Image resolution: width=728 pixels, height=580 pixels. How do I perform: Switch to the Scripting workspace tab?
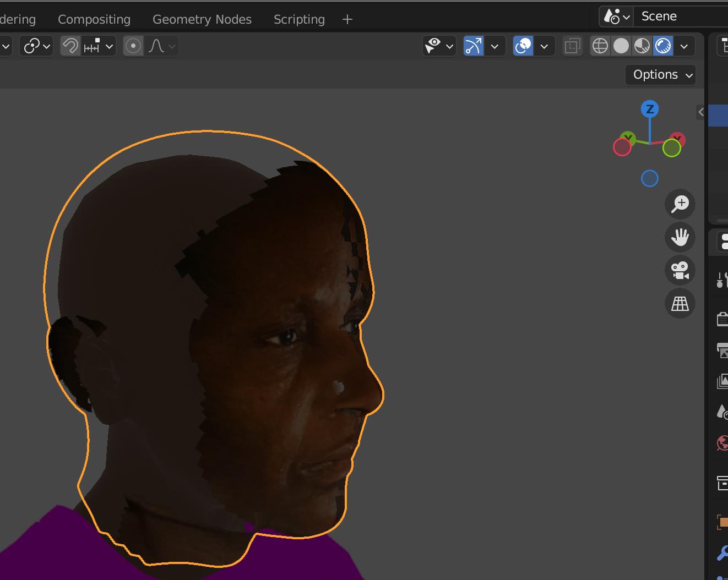tap(299, 19)
